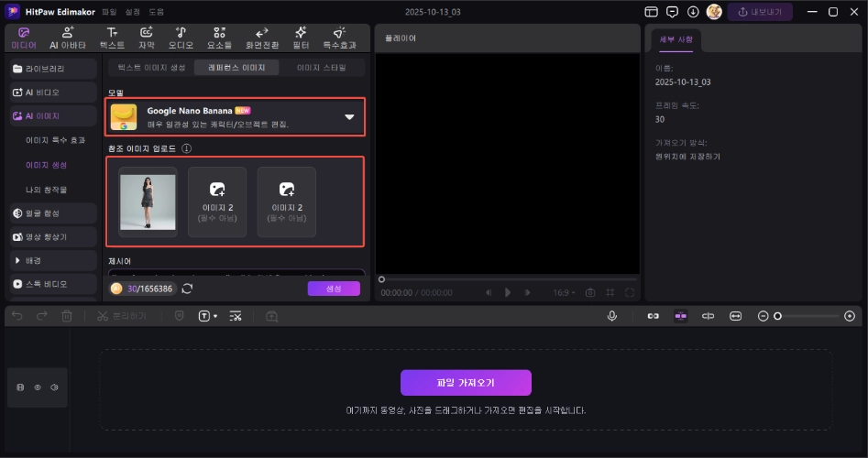Expand the 배경 background section

tap(53, 260)
